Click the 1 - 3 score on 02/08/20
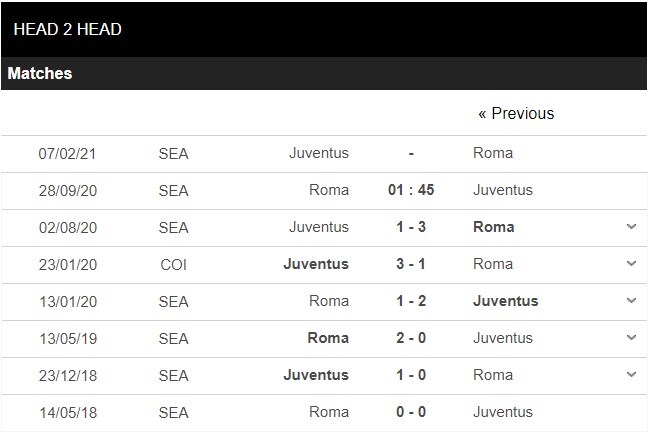 tap(411, 227)
